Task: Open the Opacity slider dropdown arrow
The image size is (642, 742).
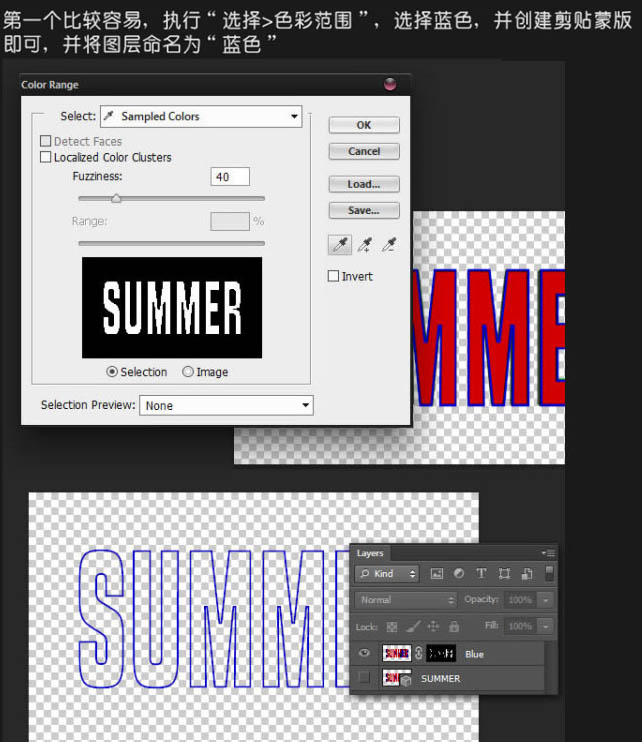Action: point(545,600)
